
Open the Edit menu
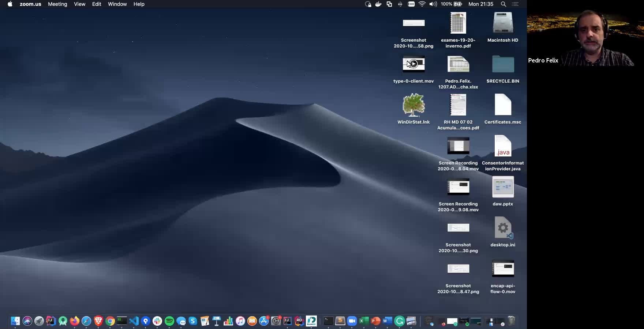pyautogui.click(x=97, y=4)
